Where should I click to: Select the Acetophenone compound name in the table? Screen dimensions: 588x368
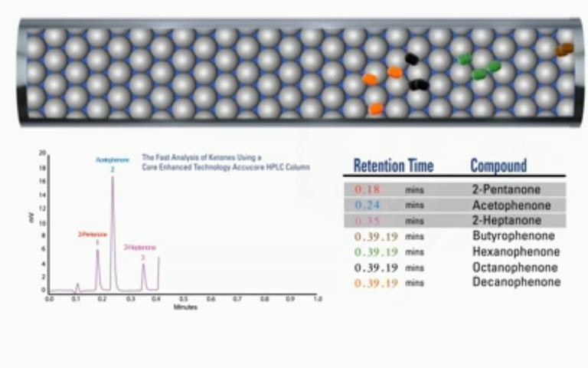(511, 205)
